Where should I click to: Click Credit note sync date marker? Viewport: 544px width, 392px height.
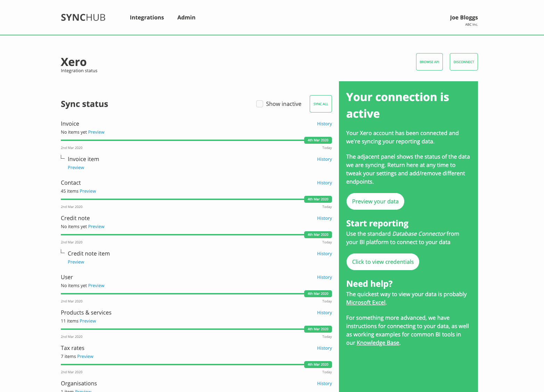pyautogui.click(x=318, y=235)
